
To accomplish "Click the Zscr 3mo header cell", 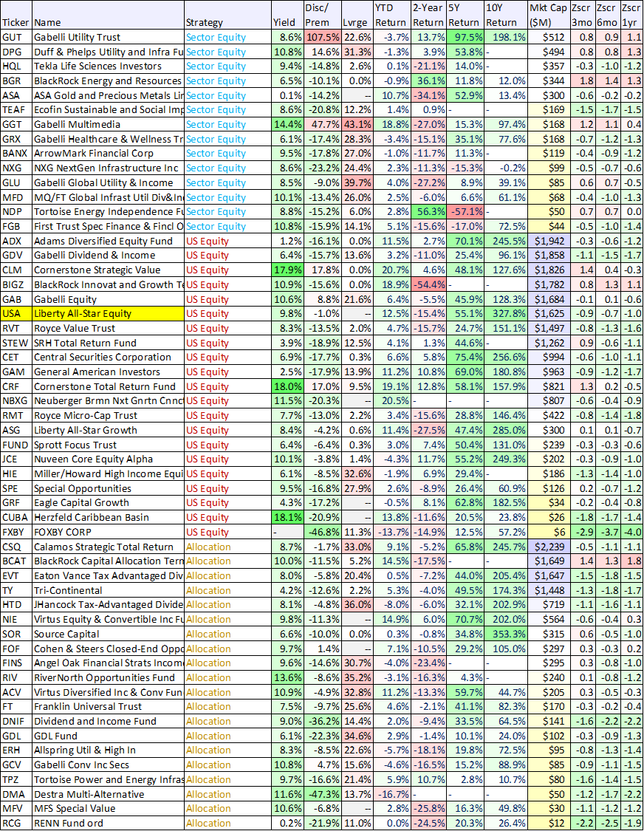I will point(582,15).
